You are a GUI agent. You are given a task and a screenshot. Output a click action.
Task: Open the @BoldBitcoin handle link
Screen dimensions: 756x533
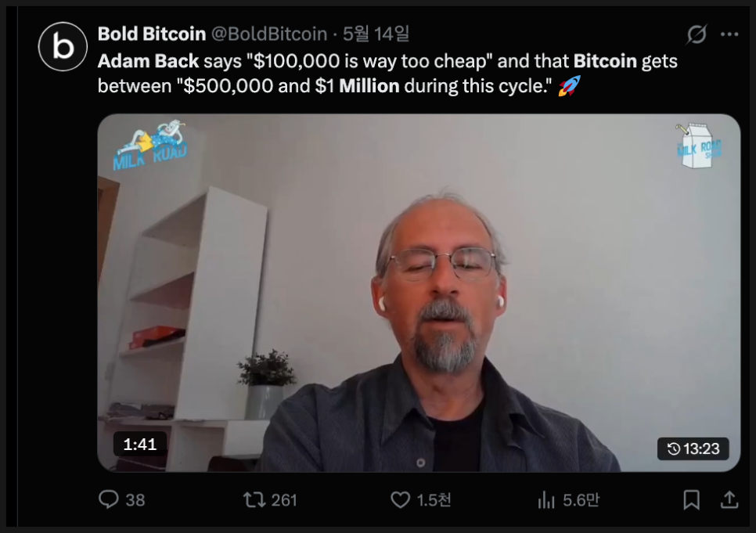click(x=269, y=34)
